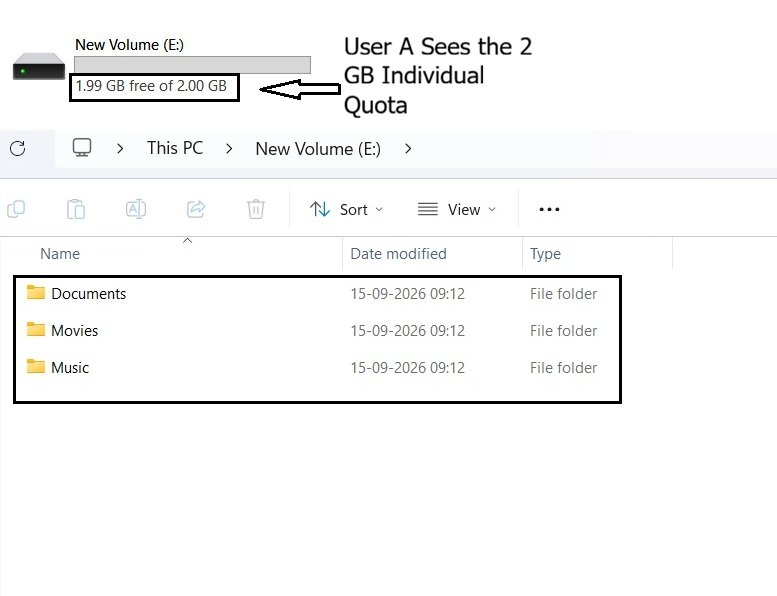Open the See more ellipsis menu

coord(549,209)
